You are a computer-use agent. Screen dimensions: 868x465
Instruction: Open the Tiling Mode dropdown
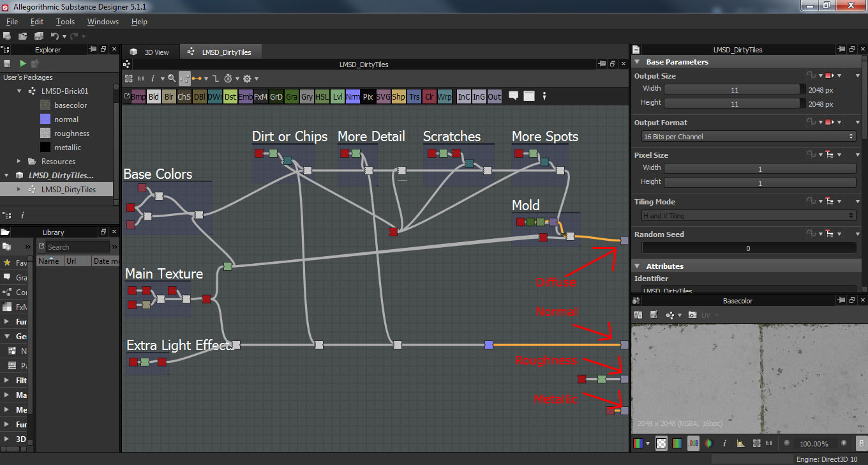click(x=749, y=216)
